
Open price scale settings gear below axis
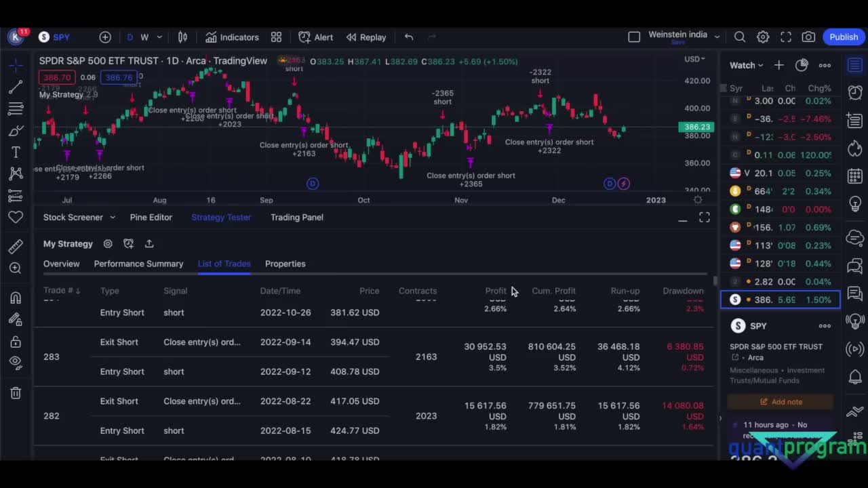[698, 199]
